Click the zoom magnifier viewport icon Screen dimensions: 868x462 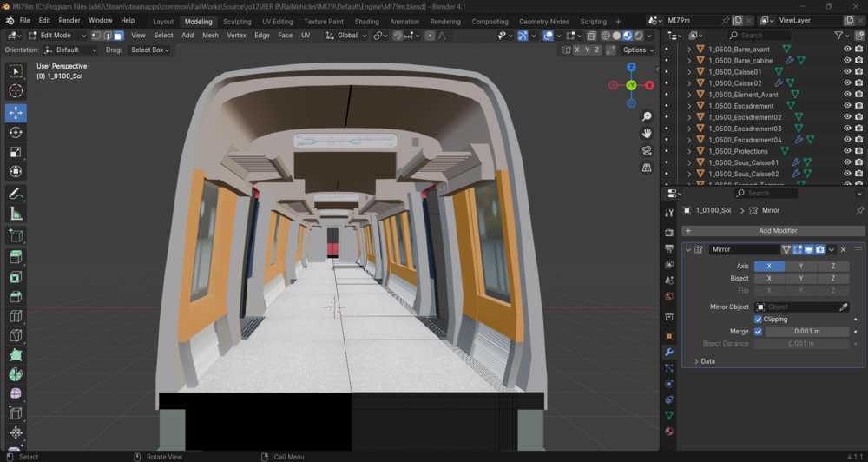click(x=647, y=116)
